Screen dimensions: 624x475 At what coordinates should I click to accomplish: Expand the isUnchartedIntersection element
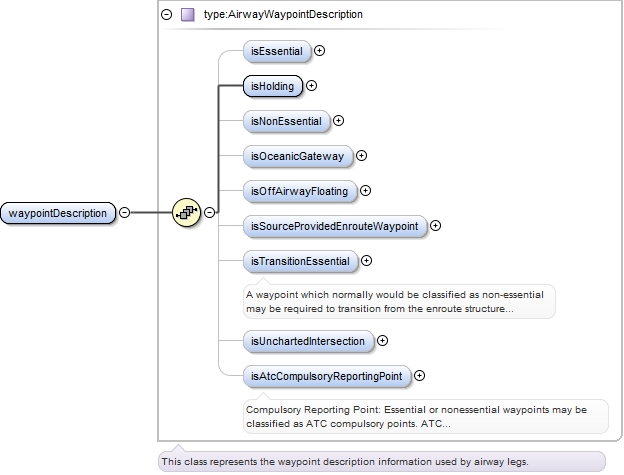382,341
